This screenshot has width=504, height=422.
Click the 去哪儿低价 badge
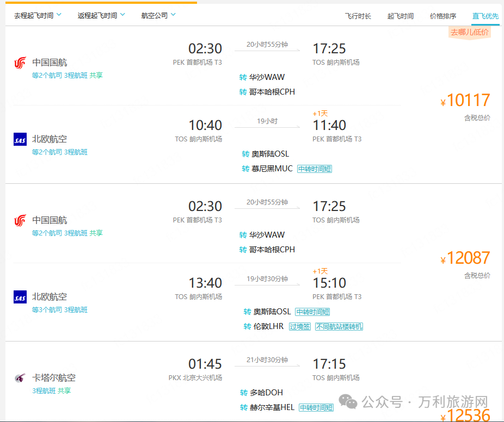tap(470, 33)
